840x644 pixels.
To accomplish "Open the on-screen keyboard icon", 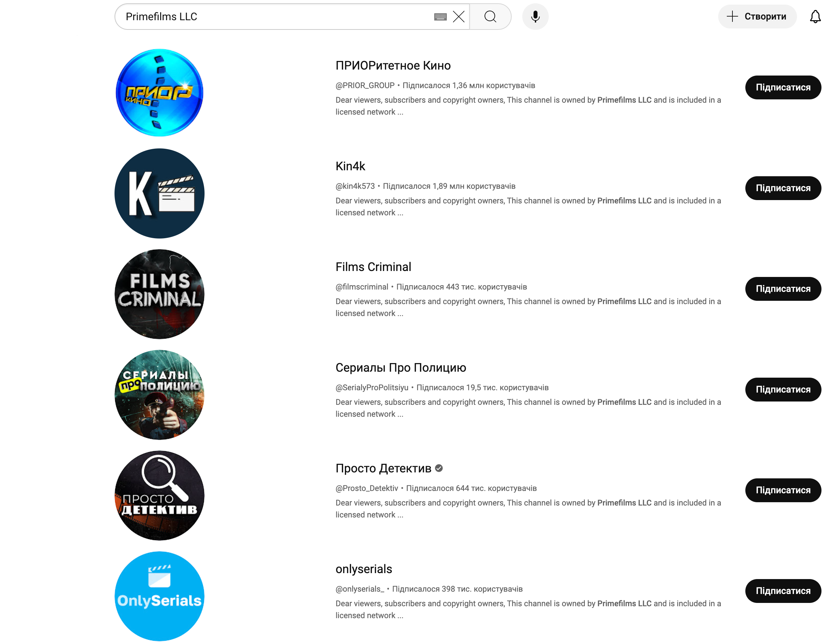I will pos(440,17).
